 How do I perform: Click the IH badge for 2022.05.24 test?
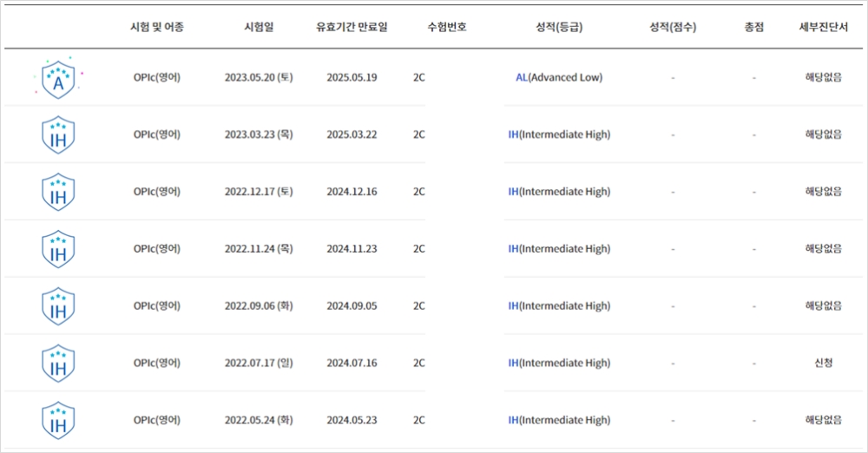(x=58, y=420)
